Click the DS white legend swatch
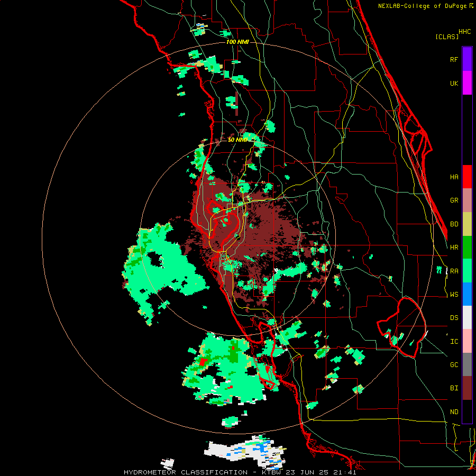This screenshot has width=476, height=476. pos(467,317)
